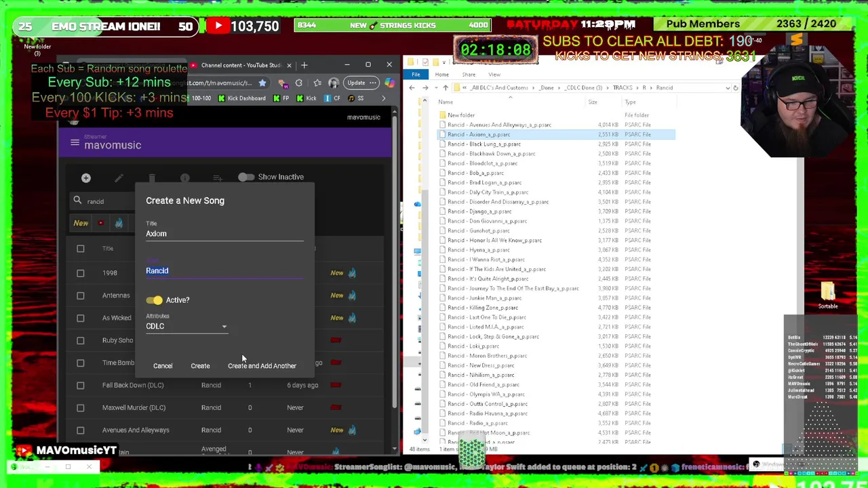Open the Explorer Home tab
Viewport: 868px width, 488px height.
coord(441,75)
